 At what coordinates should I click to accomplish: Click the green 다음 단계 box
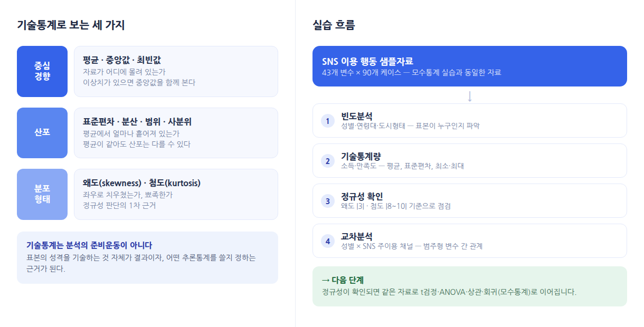pos(470,286)
